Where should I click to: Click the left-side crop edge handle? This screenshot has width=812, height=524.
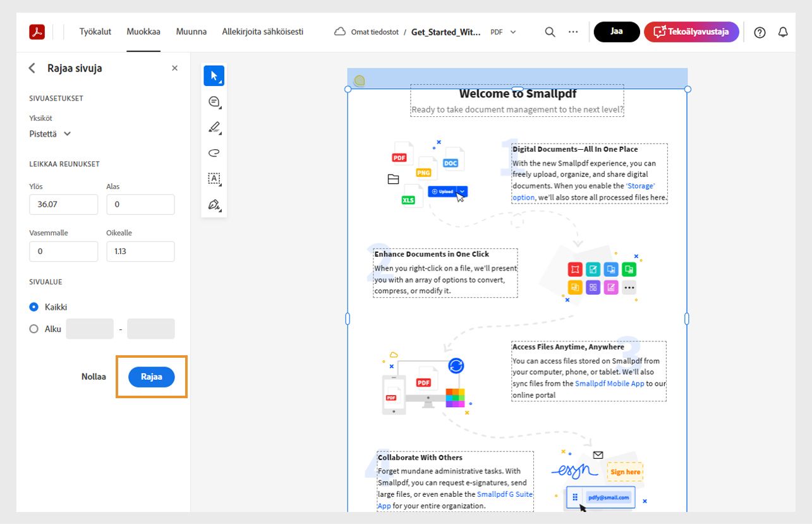point(348,319)
